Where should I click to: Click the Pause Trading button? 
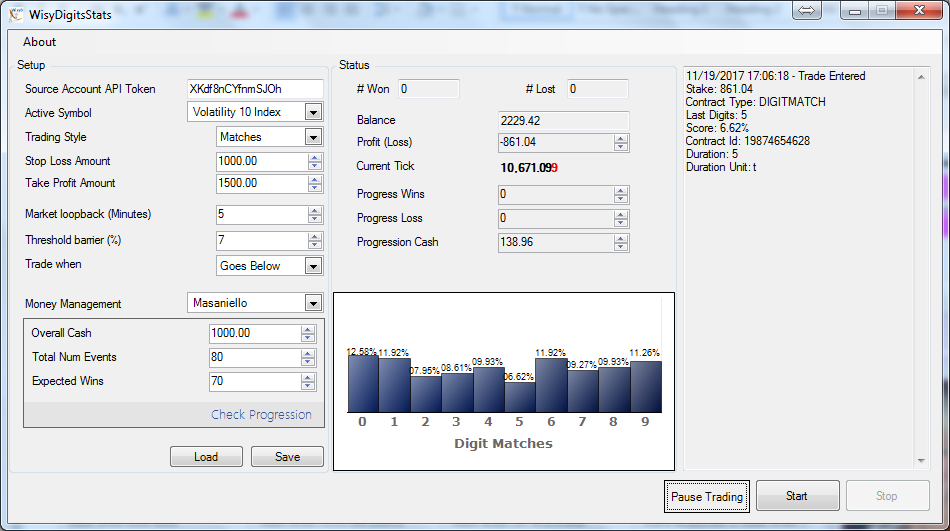706,496
